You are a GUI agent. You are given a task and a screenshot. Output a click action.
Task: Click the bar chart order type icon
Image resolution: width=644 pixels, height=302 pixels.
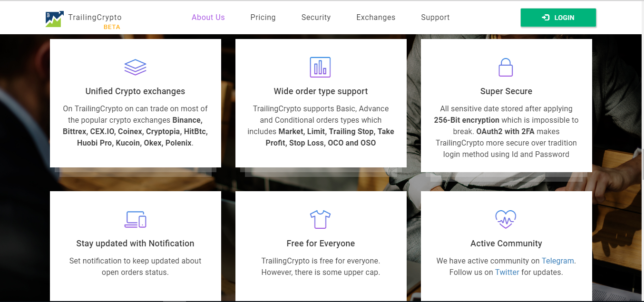point(321,67)
